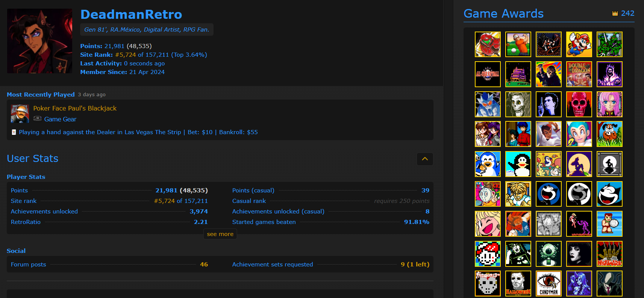
Task: Click the 242 awards crown counter
Action: [623, 13]
